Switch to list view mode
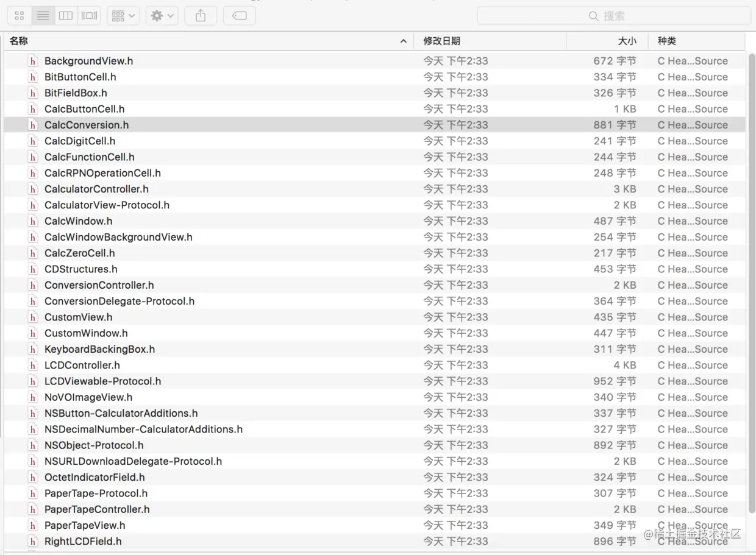 pyautogui.click(x=43, y=16)
